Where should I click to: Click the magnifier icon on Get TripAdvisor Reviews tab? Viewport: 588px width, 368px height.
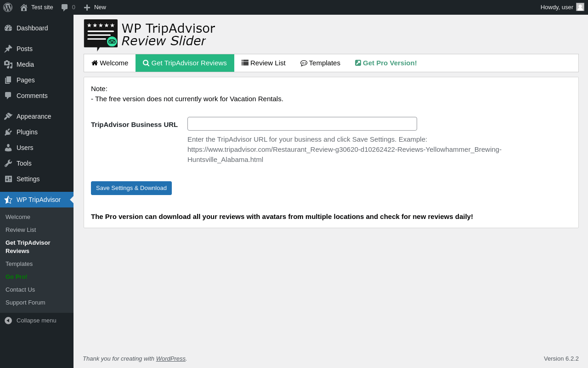coord(146,63)
